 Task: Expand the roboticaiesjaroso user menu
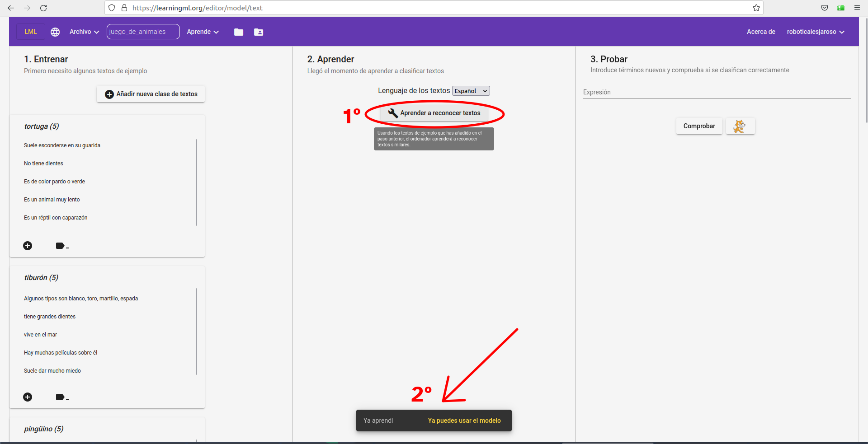click(815, 32)
